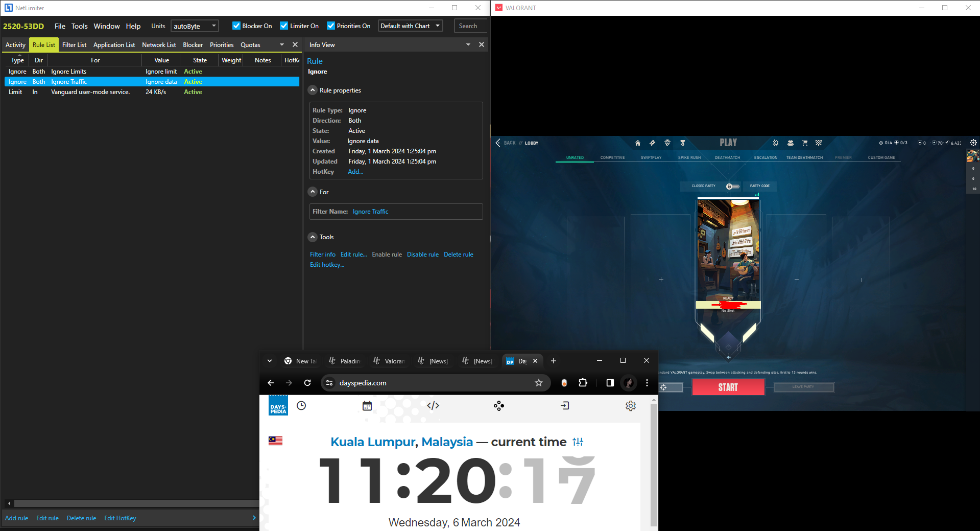
Task: Click Ignore Traffic filter name link
Action: point(370,212)
